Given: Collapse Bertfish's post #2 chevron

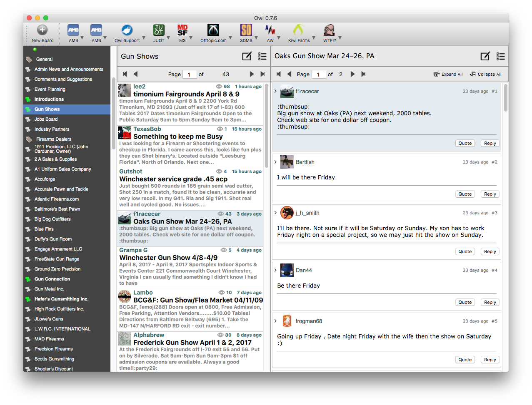Looking at the screenshot, I should [x=275, y=162].
